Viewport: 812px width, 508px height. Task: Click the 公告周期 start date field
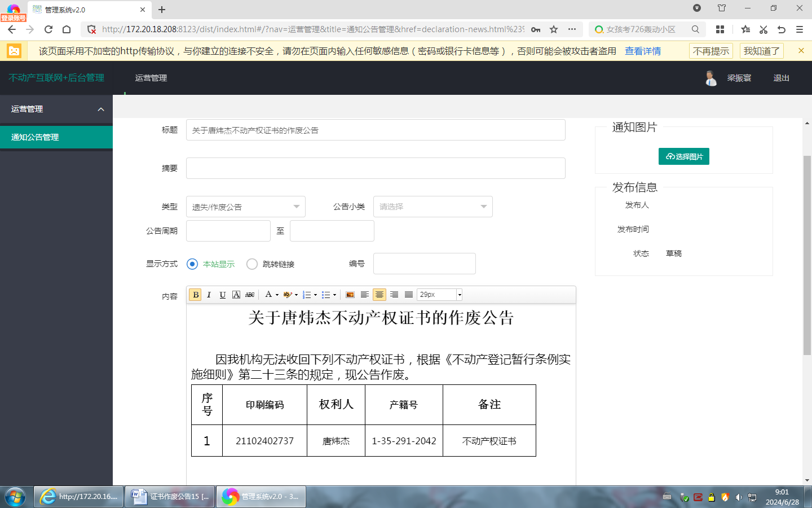click(x=228, y=231)
